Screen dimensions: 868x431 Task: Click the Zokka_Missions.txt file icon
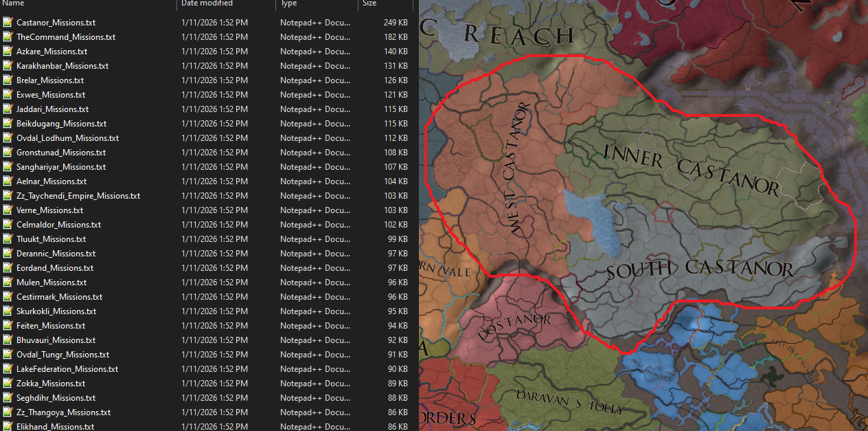tap(8, 384)
